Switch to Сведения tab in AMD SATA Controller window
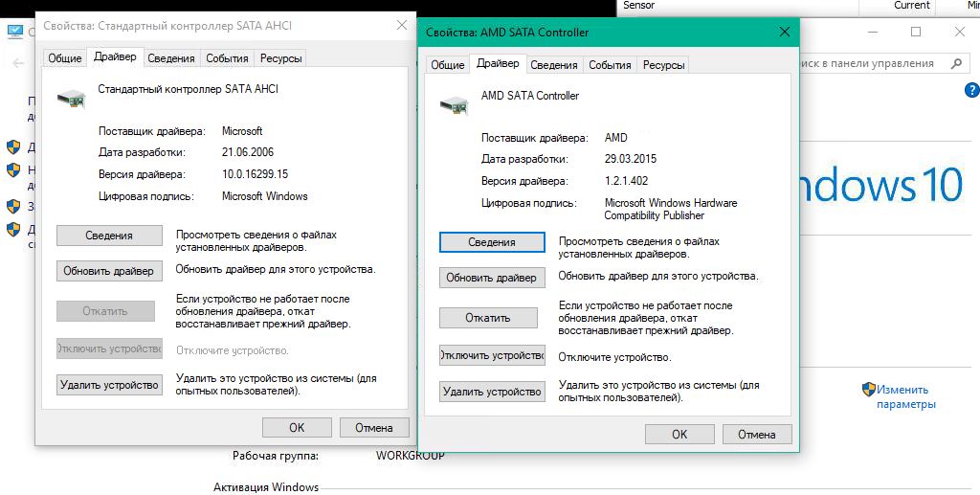 (554, 64)
